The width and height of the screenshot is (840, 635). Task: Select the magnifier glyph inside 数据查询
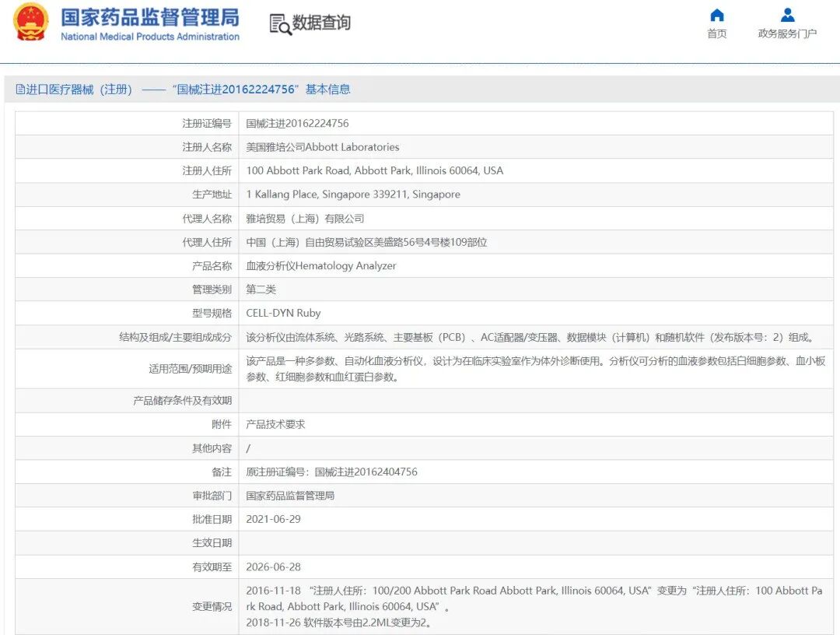(278, 24)
